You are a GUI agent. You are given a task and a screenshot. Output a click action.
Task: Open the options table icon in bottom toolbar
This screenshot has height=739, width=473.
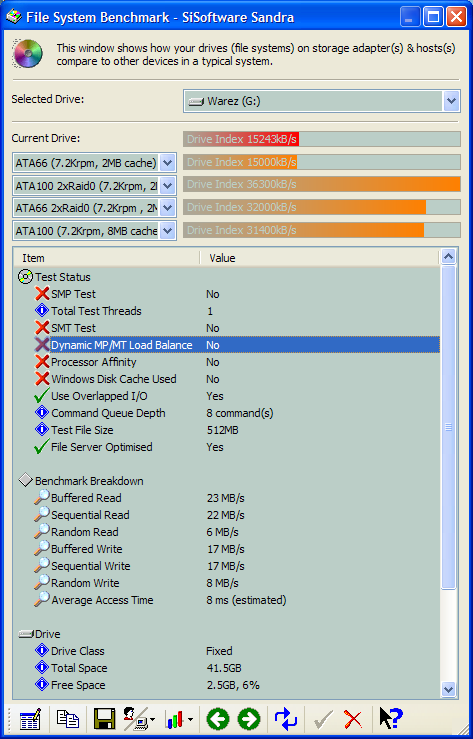31,719
